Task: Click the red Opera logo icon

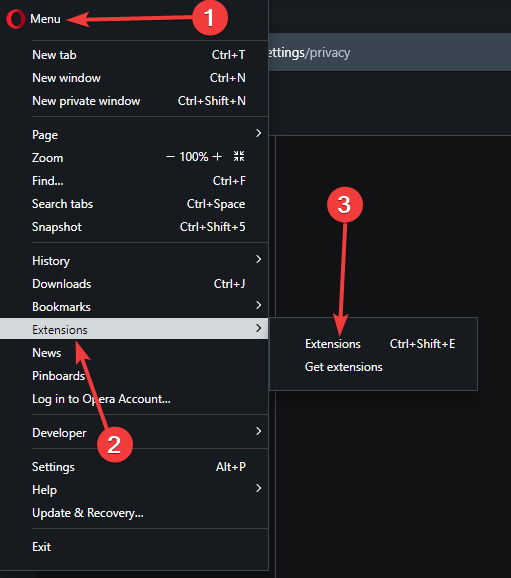Action: pos(16,19)
